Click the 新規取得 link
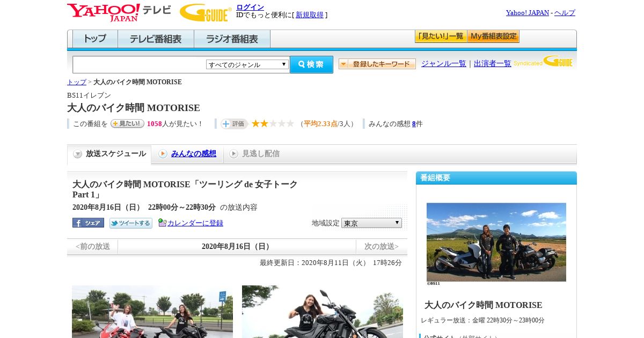644x338 pixels. [x=310, y=15]
